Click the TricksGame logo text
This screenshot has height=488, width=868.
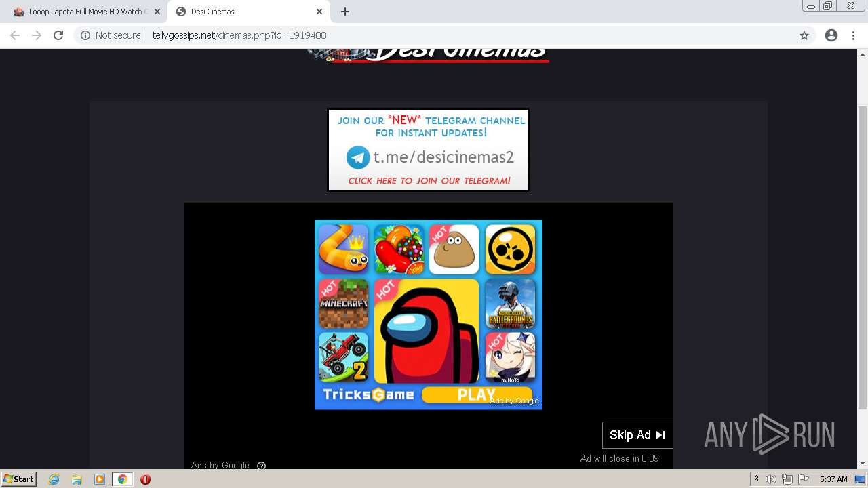click(x=368, y=394)
